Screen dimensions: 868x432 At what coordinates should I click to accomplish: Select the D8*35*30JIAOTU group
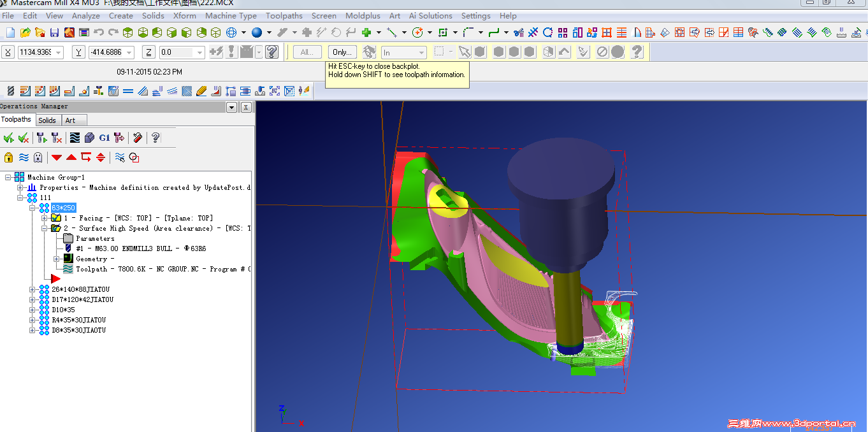tap(78, 330)
